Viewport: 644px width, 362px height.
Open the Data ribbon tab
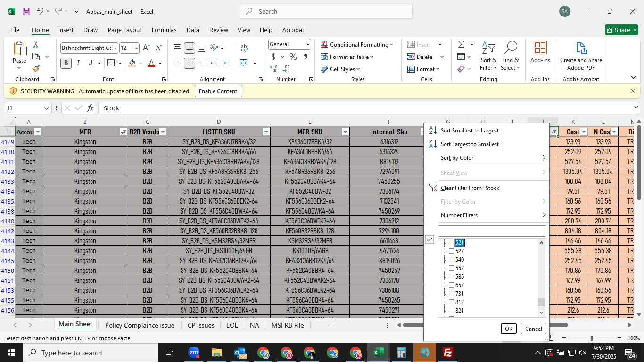click(x=193, y=30)
